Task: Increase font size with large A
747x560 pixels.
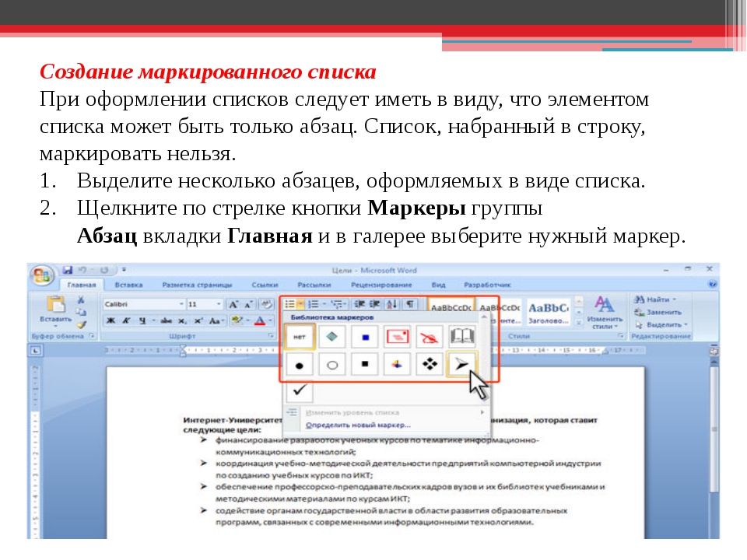Action: [x=233, y=305]
